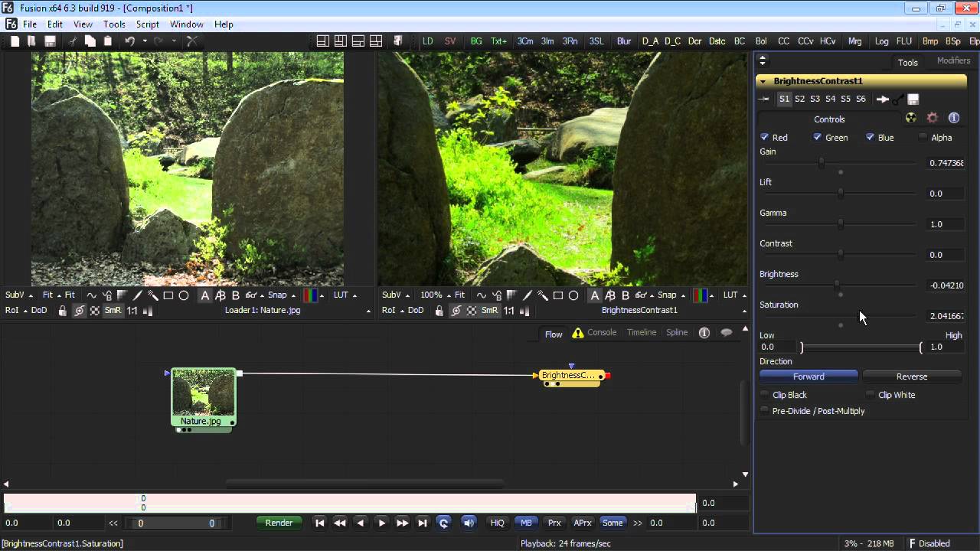980x551 pixels.
Task: Open the color channel dropdown in left viewer
Action: coord(314,295)
